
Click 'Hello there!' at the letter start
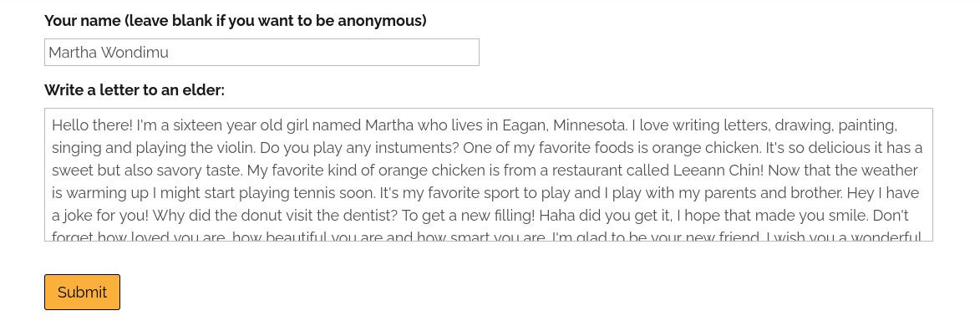(x=93, y=125)
